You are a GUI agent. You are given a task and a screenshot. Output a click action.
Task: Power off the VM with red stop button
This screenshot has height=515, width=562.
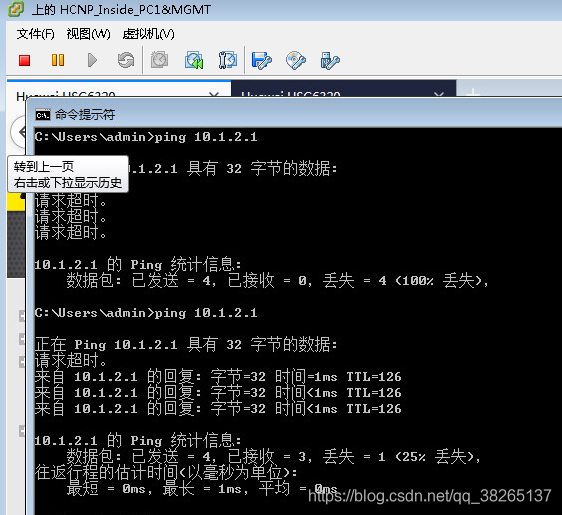pos(24,60)
